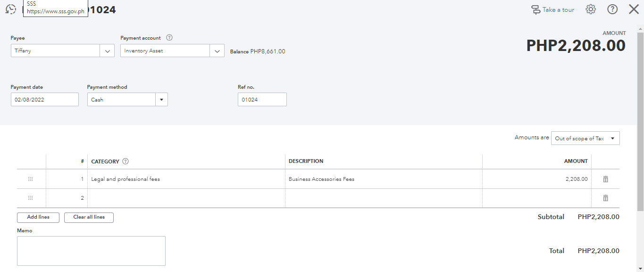The image size is (644, 272).
Task: Delete line 1 with trash icon
Action: [x=606, y=179]
